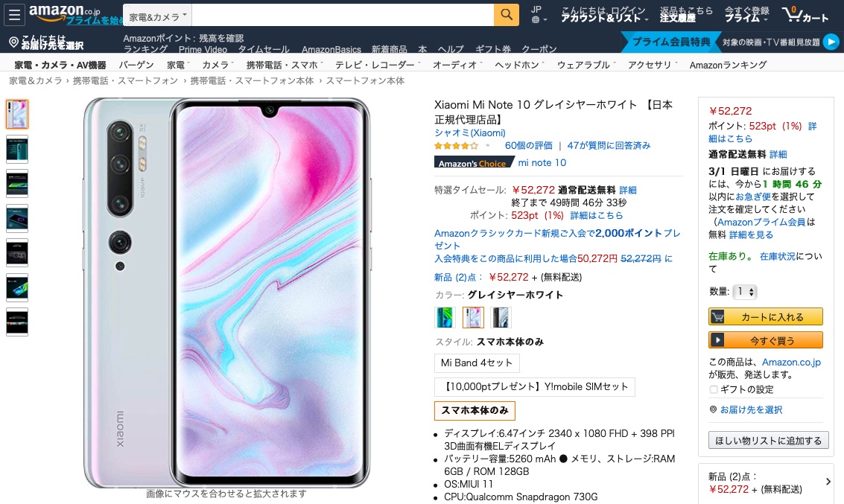844x504 pixels.
Task: Click the star rating icons
Action: click(456, 146)
